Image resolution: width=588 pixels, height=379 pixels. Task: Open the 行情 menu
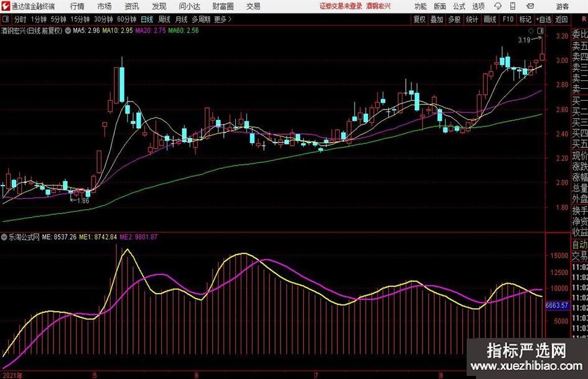click(x=77, y=6)
